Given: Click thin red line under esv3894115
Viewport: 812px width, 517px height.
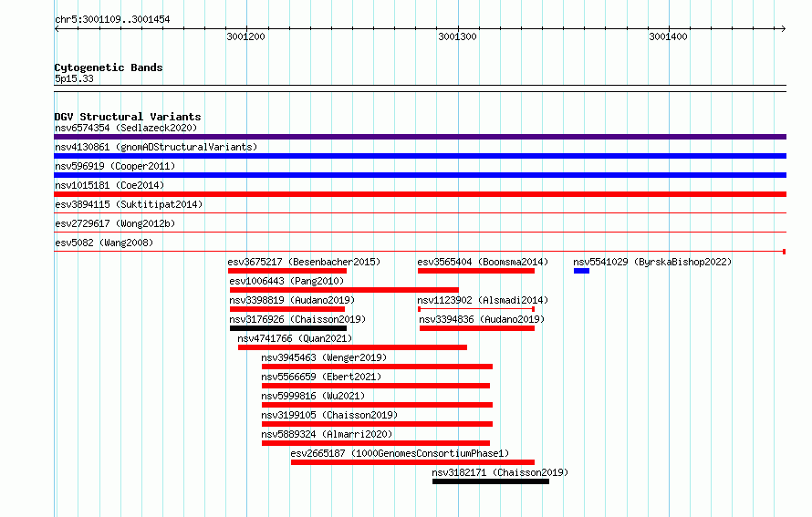Looking at the screenshot, I should [420, 212].
